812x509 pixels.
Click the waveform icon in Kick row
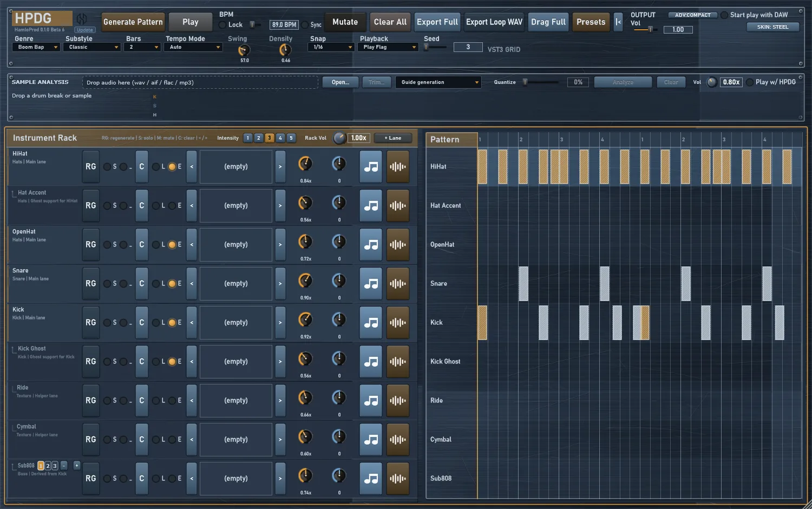[398, 323]
